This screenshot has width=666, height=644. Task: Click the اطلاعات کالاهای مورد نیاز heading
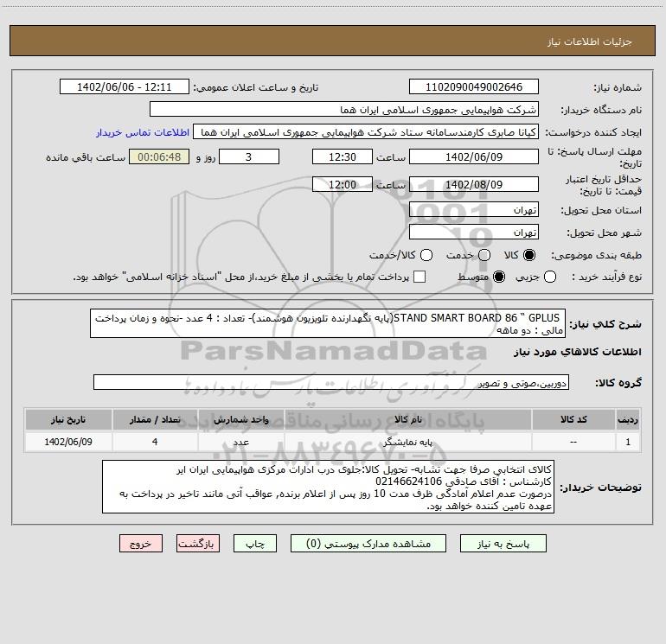(578, 352)
